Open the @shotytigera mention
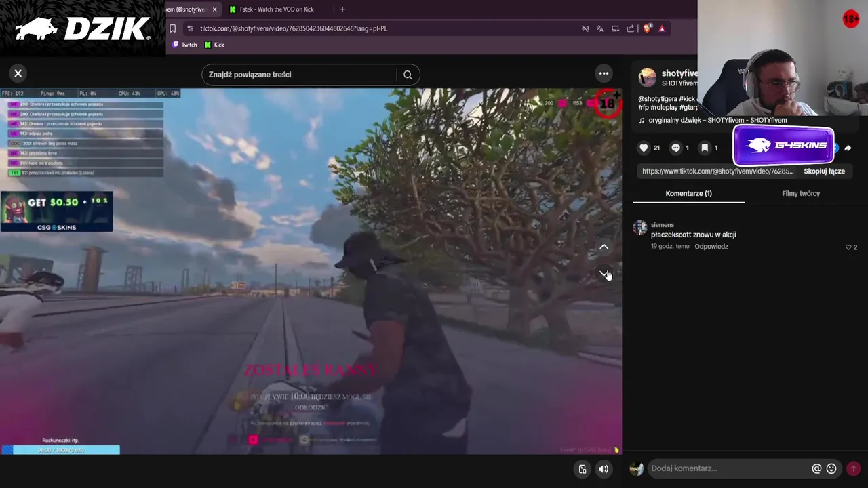868x488 pixels. click(x=658, y=99)
